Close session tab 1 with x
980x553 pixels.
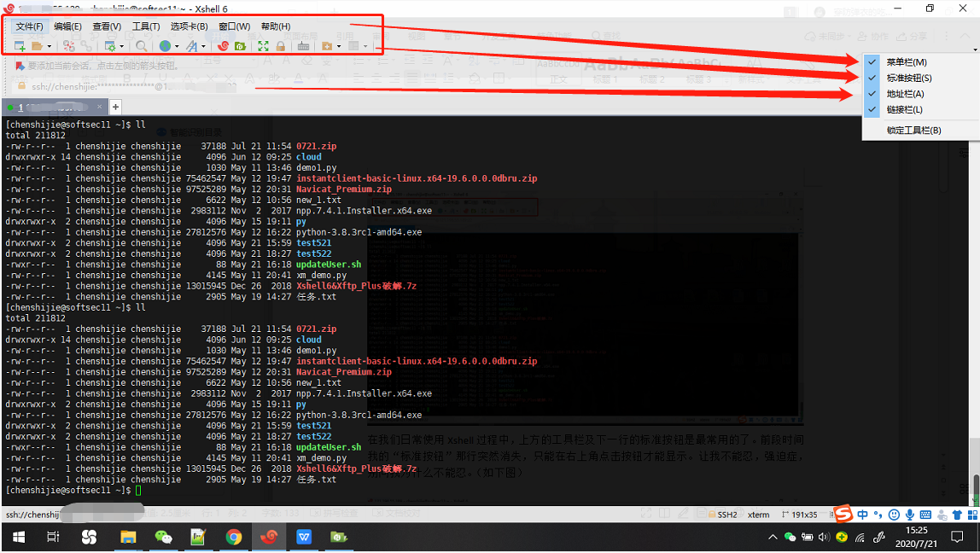tap(99, 107)
